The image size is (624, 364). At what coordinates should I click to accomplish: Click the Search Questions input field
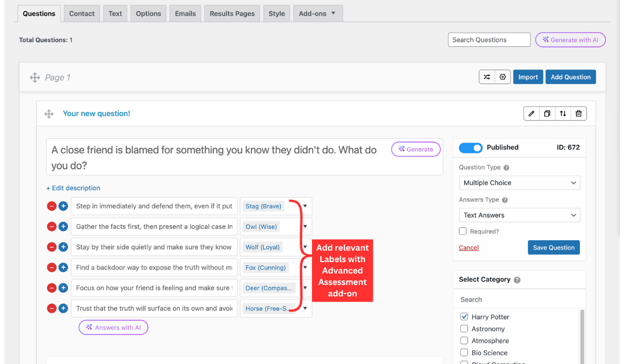pyautogui.click(x=489, y=40)
